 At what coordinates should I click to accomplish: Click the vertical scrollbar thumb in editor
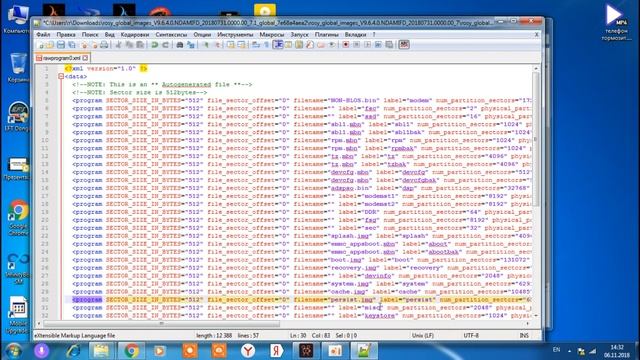tap(536, 139)
